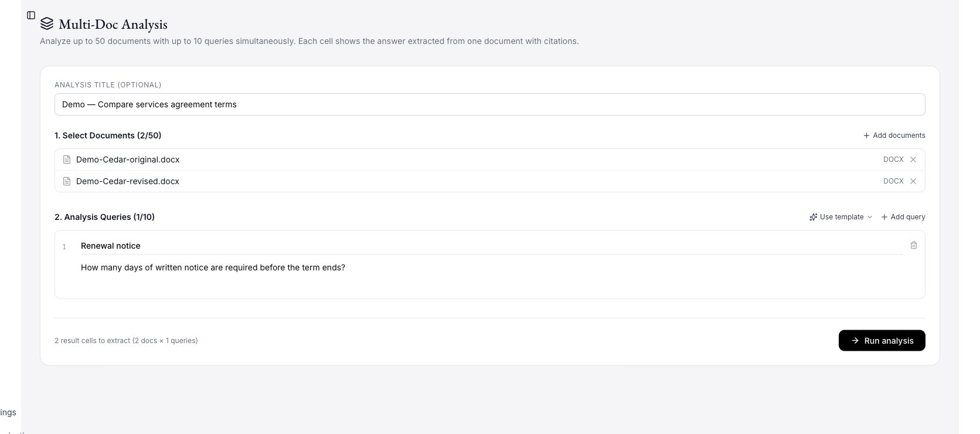The image size is (980, 434).
Task: Click the '1. Select Documents (2/50)' heading
Action: (x=108, y=135)
